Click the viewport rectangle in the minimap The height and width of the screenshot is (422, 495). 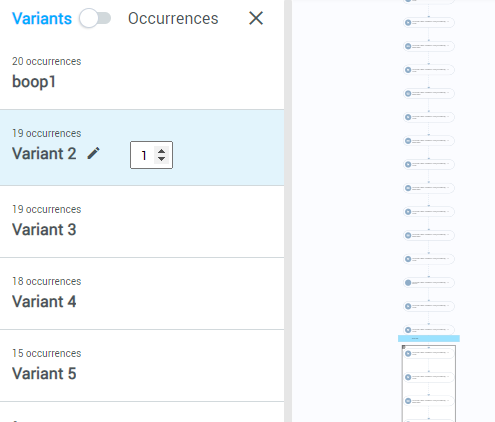tap(429, 383)
